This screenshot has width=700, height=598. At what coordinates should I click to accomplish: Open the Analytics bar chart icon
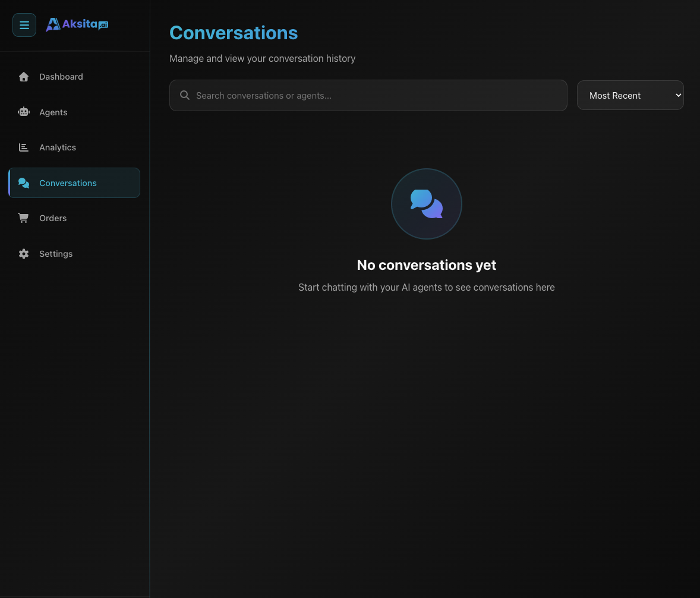[x=23, y=147]
